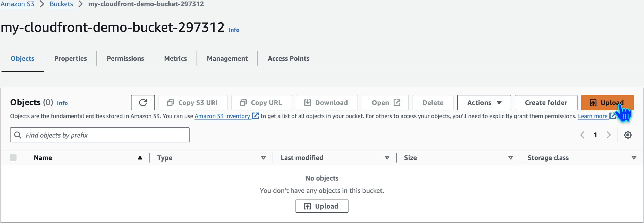The width and height of the screenshot is (644, 223).
Task: Go to next page arrow
Action: click(608, 135)
